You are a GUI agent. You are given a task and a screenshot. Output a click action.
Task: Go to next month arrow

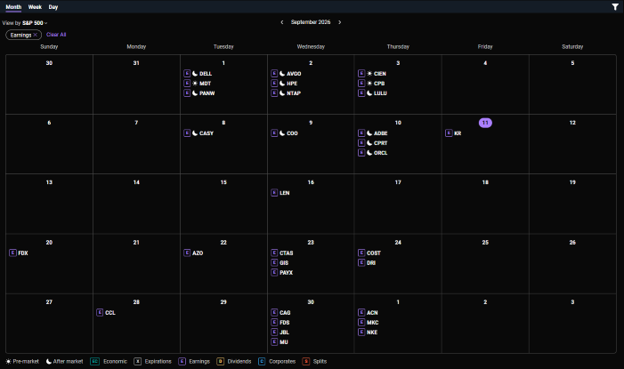tap(339, 22)
